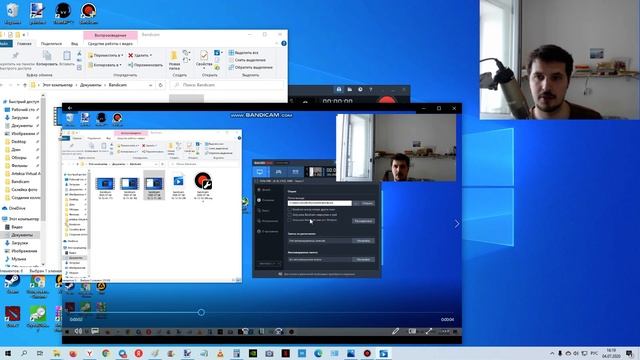Mute the video player volume icon

(x=78, y=331)
